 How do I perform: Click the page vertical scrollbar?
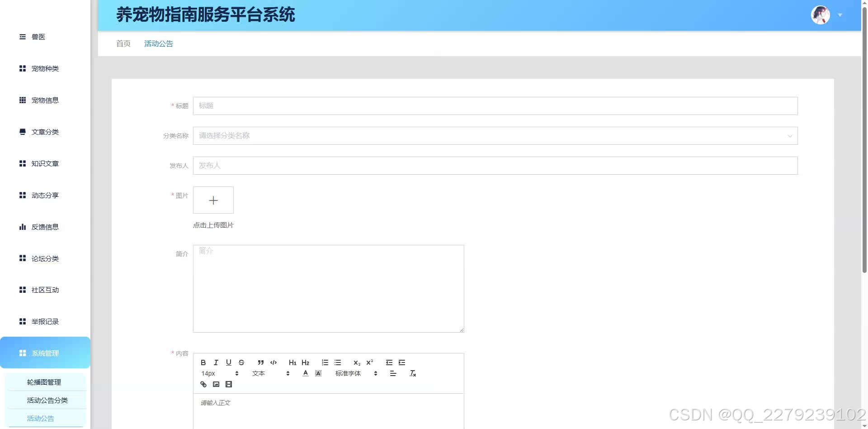point(864,140)
